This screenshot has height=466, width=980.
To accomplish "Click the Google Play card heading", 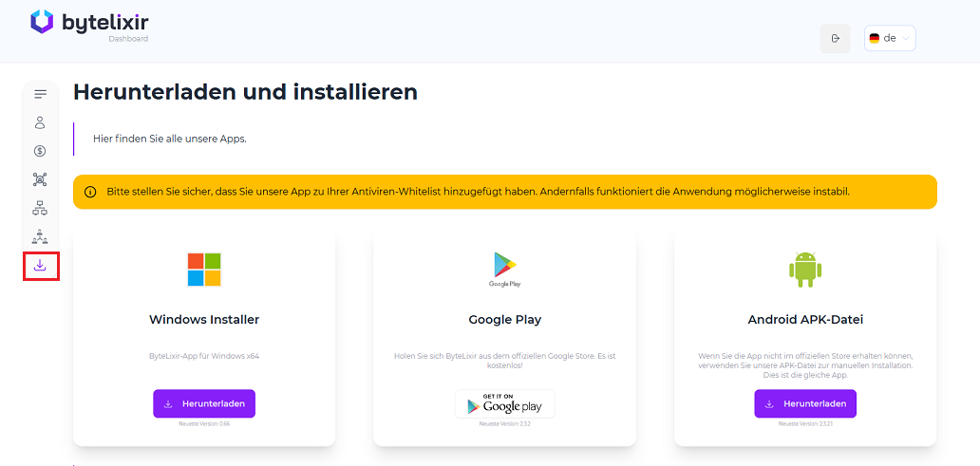I will [505, 320].
